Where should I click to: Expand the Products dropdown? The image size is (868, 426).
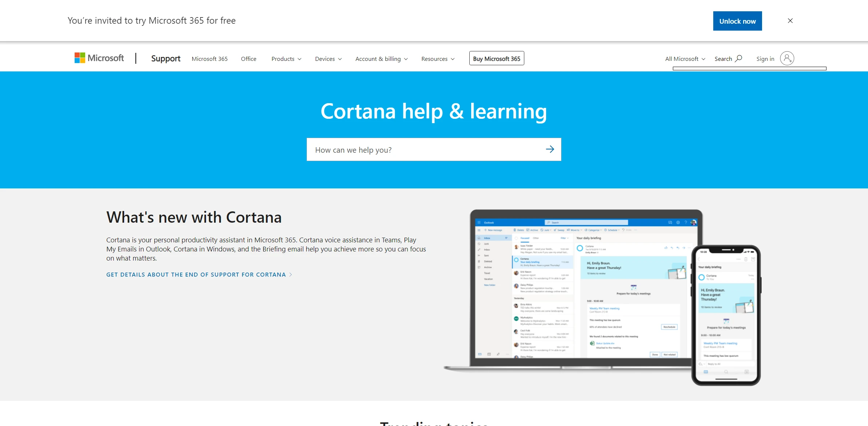287,59
